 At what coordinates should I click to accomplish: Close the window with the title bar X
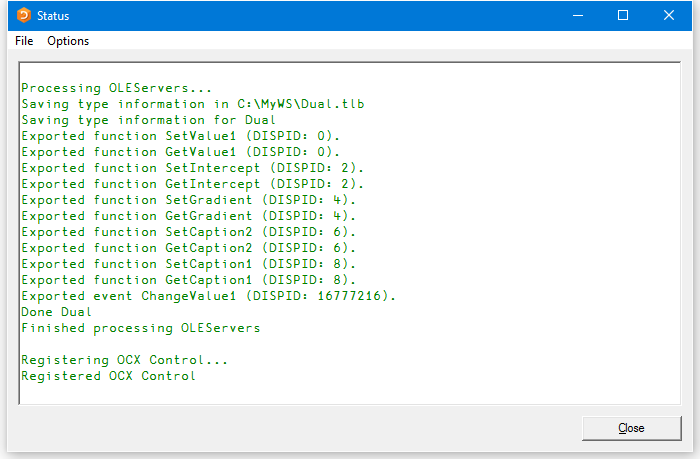(669, 16)
